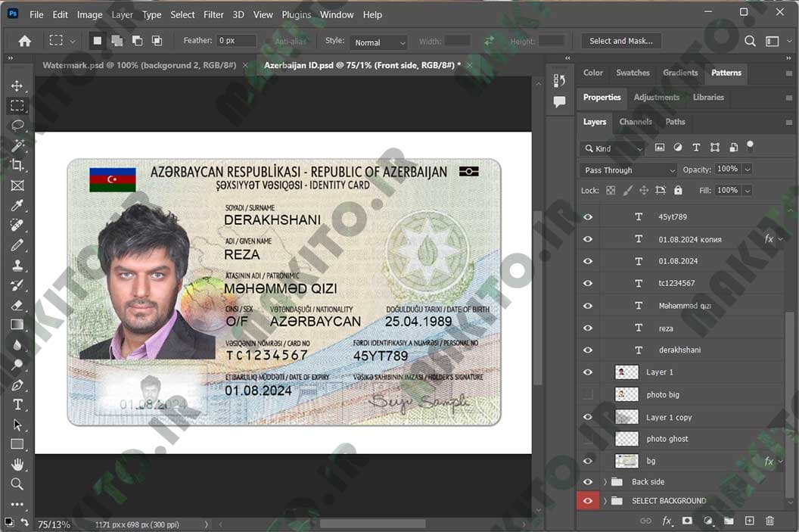The width and height of the screenshot is (799, 532).
Task: Select the Dodge tool
Action: click(x=17, y=365)
